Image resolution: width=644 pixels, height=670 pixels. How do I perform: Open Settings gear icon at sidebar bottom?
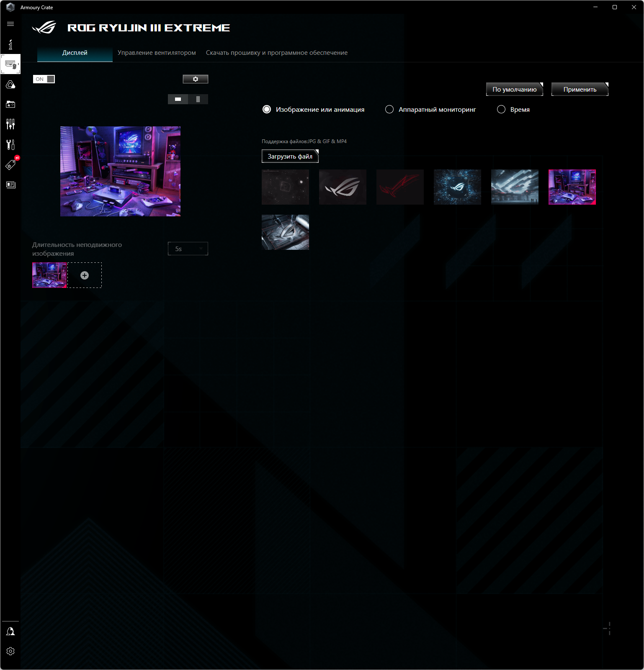tap(10, 651)
